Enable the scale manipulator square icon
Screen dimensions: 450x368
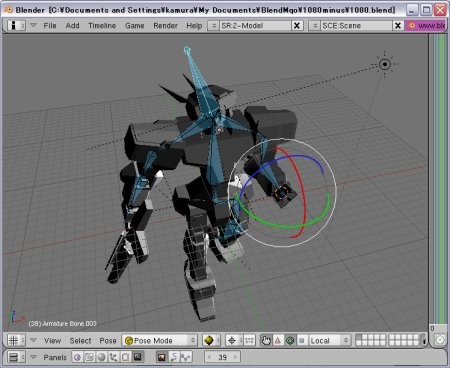(x=302, y=340)
